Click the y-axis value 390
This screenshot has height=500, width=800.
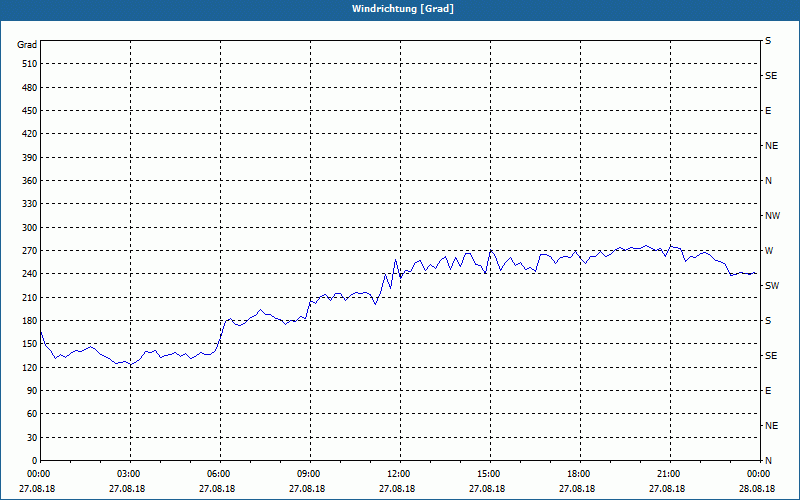tap(30, 158)
